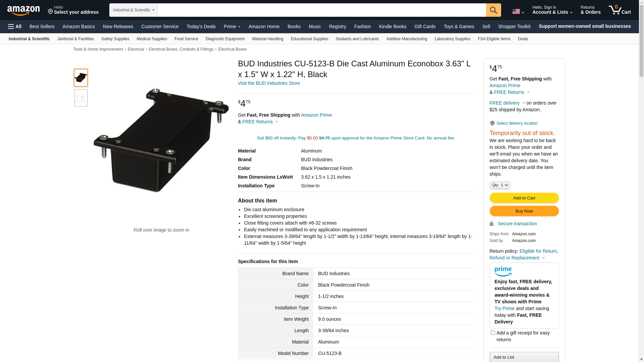This screenshot has height=362, width=644.
Task: Open Today's Deals nav item
Action: point(201,26)
